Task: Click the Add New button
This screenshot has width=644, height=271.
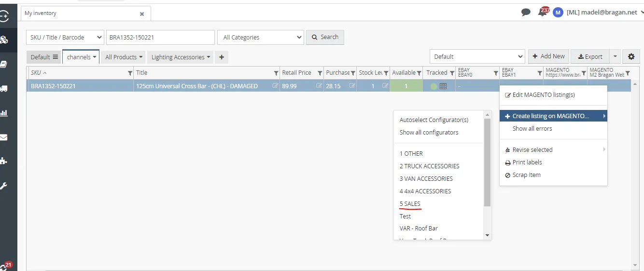Action: tap(548, 56)
